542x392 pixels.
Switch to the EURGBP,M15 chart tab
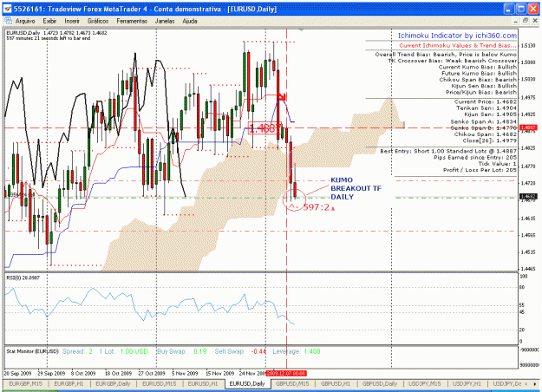pyautogui.click(x=25, y=383)
